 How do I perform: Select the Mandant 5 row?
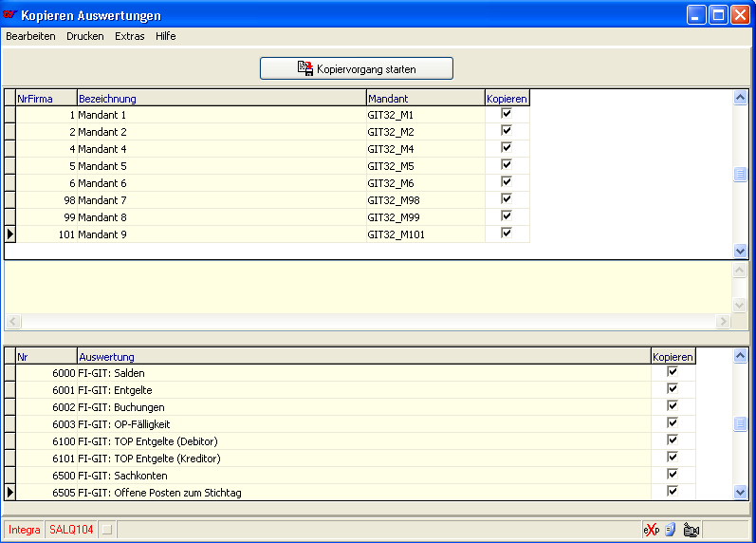coord(221,166)
